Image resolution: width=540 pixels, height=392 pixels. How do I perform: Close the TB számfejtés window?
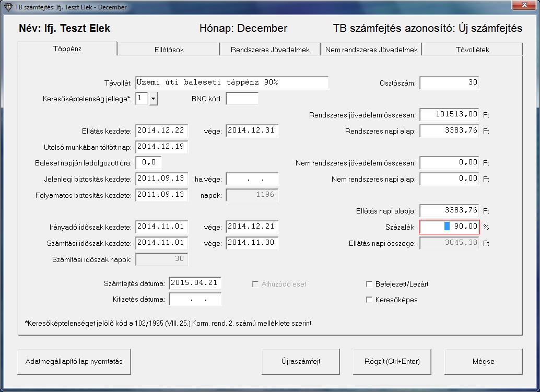tap(522, 6)
